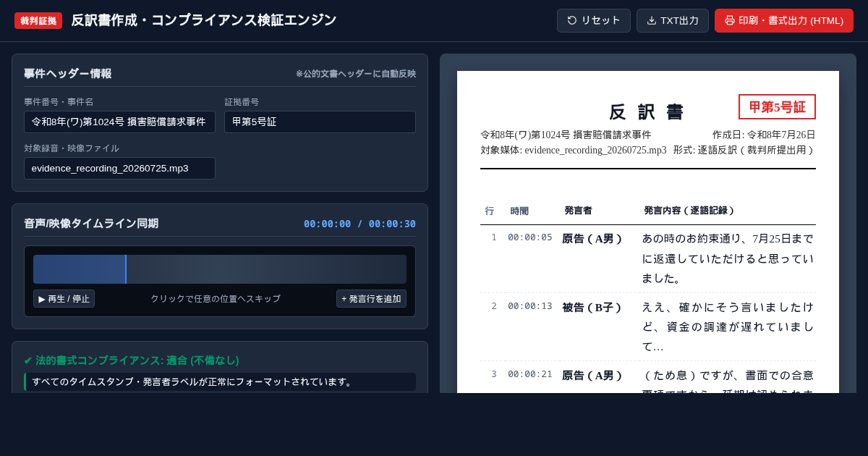Toggle playback with 再生 / 停止

click(x=64, y=299)
